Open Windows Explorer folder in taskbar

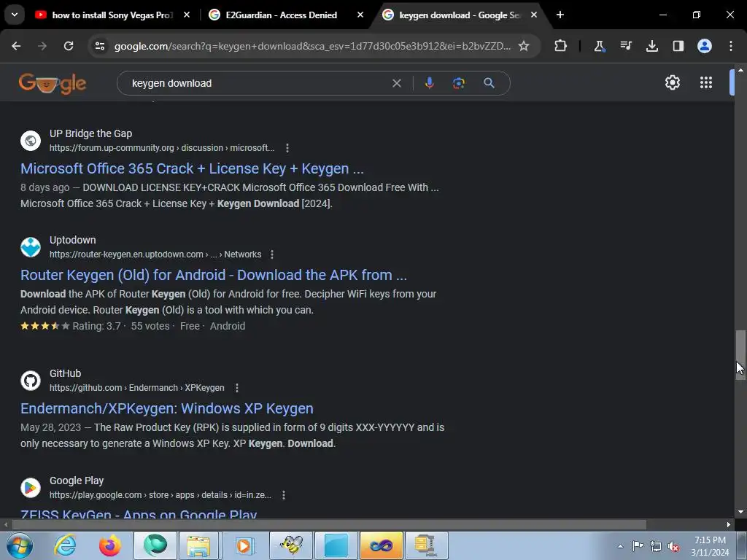pyautogui.click(x=198, y=545)
